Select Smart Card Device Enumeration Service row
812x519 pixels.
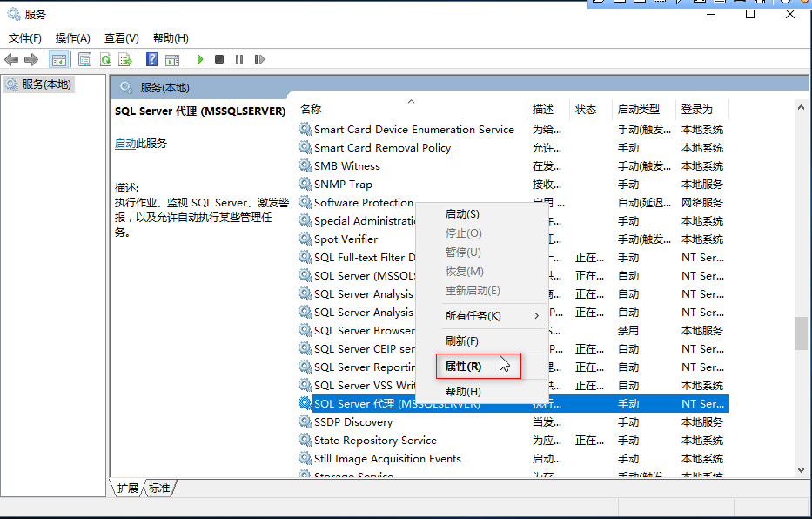(x=513, y=129)
